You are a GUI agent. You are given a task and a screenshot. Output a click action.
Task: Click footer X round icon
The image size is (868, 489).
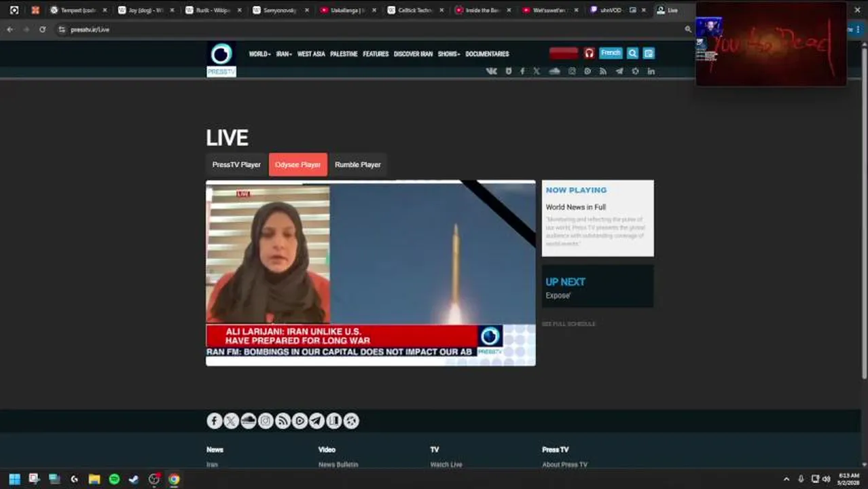coord(232,421)
